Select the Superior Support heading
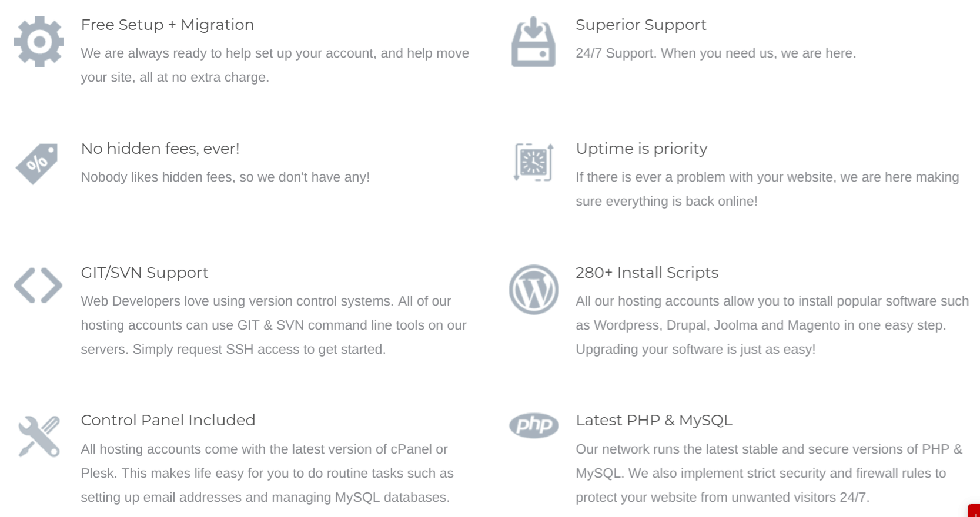The height and width of the screenshot is (517, 980). pos(641,25)
